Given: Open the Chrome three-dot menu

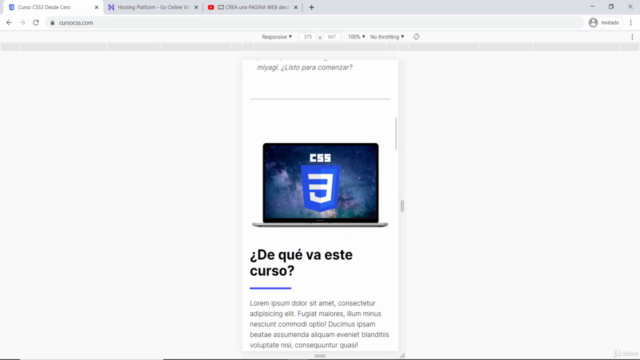Looking at the screenshot, I should coord(631,23).
